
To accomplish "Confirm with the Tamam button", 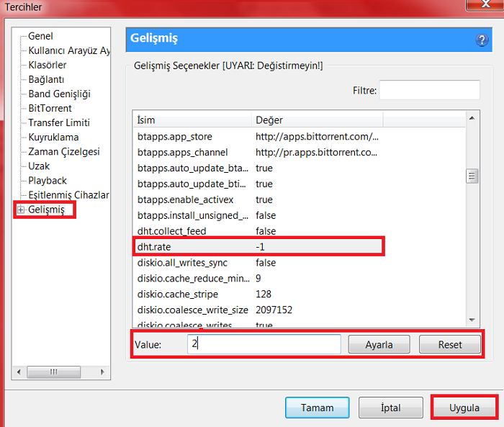I will click(318, 408).
